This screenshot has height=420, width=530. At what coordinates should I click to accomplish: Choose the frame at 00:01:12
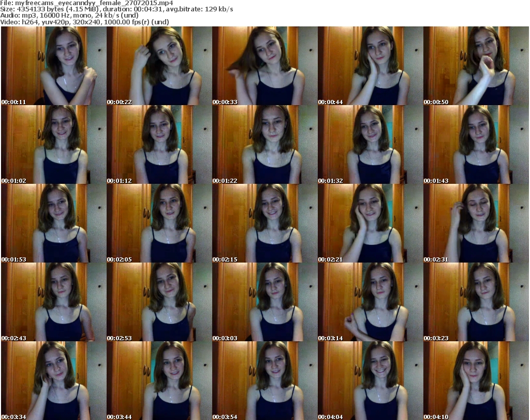(159, 144)
